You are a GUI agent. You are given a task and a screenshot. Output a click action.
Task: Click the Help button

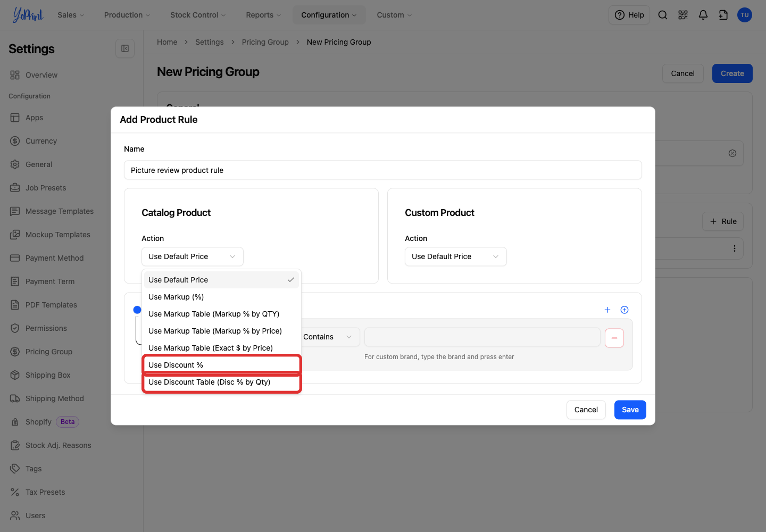click(x=629, y=15)
